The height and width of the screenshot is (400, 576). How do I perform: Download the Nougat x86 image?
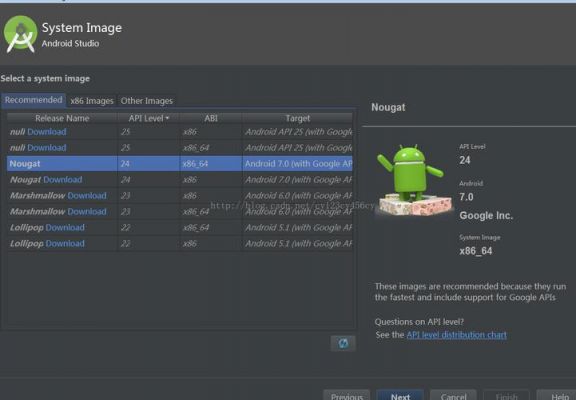[x=63, y=180]
